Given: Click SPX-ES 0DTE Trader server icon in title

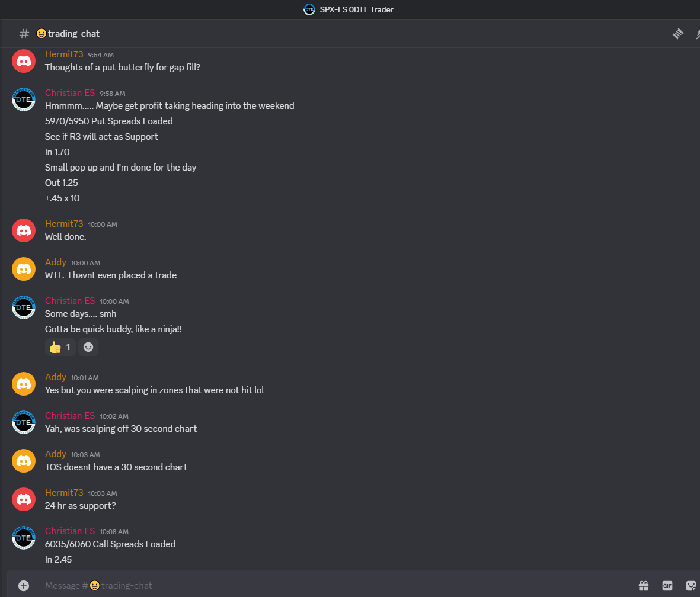Looking at the screenshot, I should 309,9.
